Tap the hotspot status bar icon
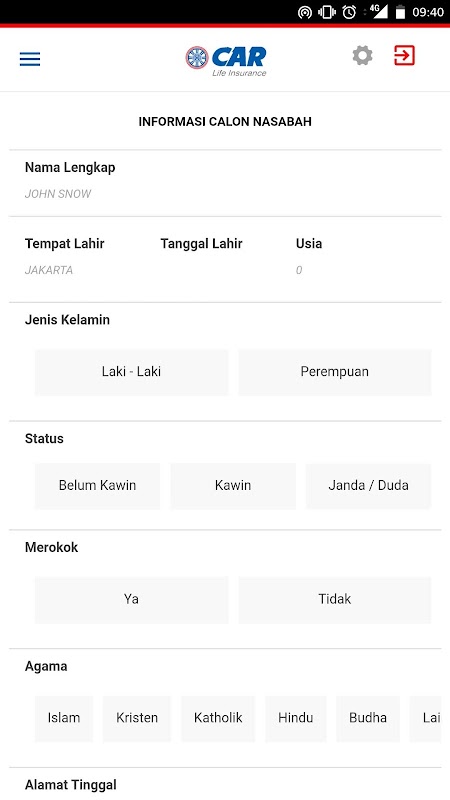 305,12
